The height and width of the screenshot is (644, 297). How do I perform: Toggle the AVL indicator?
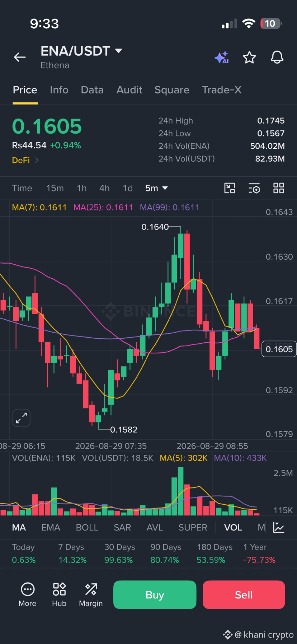point(155,527)
